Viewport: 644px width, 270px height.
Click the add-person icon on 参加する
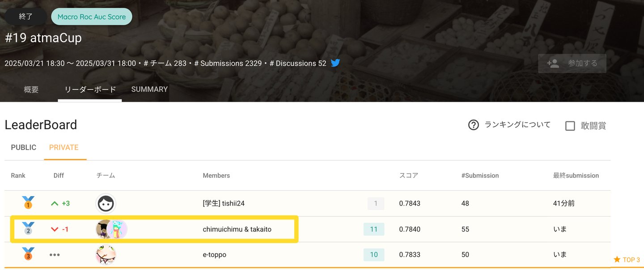[553, 64]
